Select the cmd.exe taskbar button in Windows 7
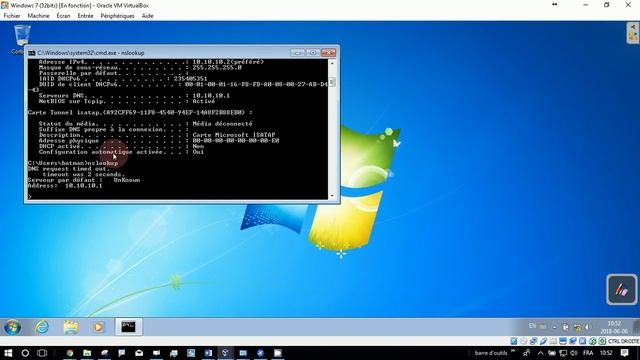Image resolution: width=640 pixels, height=360 pixels. click(x=128, y=327)
